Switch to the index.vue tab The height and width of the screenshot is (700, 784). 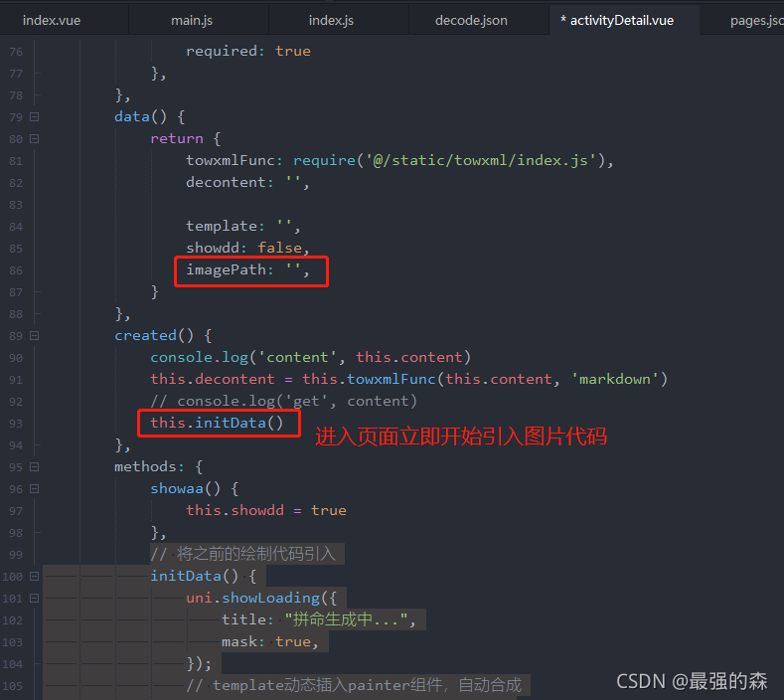pos(52,21)
